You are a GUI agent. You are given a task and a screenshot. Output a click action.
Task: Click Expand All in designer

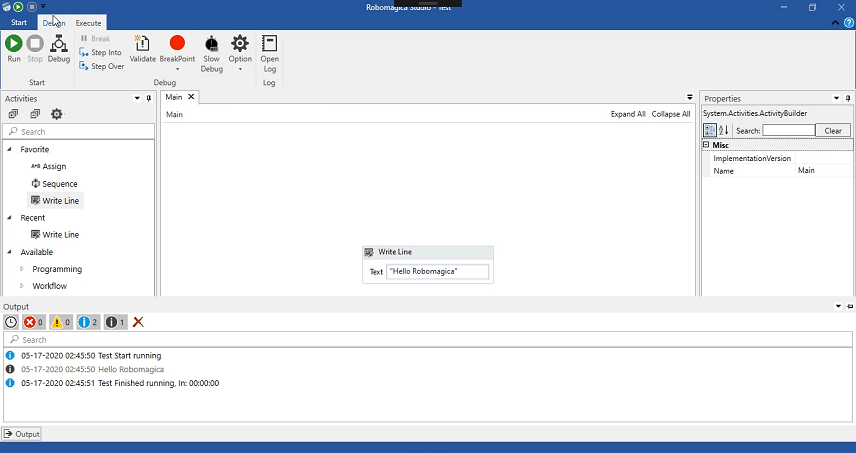(x=628, y=114)
